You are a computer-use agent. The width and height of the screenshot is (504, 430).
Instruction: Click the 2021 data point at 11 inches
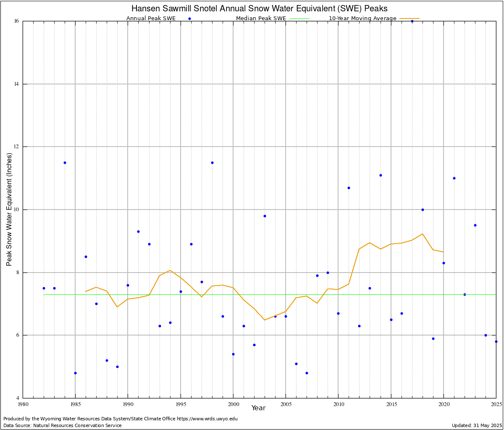point(454,178)
